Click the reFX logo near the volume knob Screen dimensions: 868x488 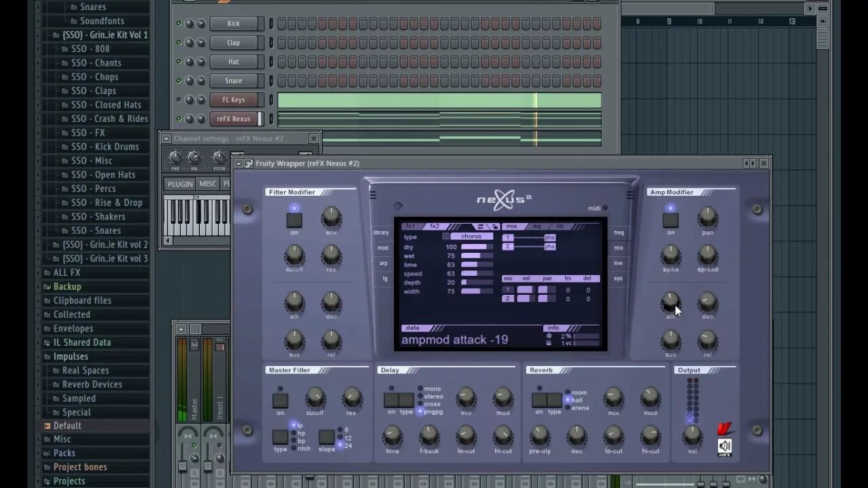pyautogui.click(x=724, y=430)
